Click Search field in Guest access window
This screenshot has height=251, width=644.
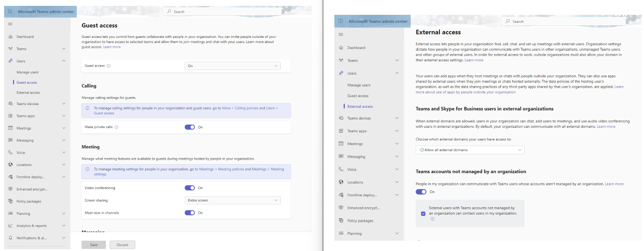(222, 11)
